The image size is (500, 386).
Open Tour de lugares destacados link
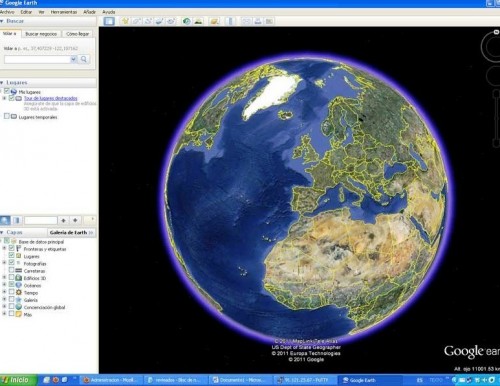(50, 98)
